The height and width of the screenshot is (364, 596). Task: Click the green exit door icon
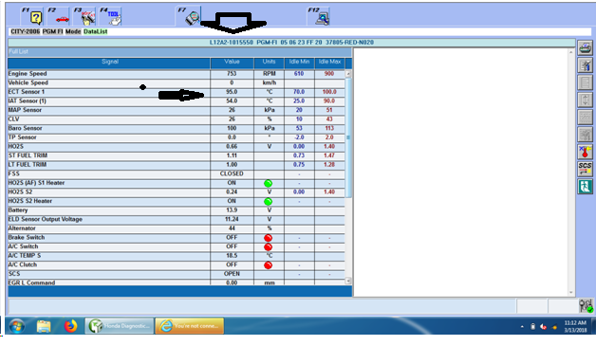585,186
